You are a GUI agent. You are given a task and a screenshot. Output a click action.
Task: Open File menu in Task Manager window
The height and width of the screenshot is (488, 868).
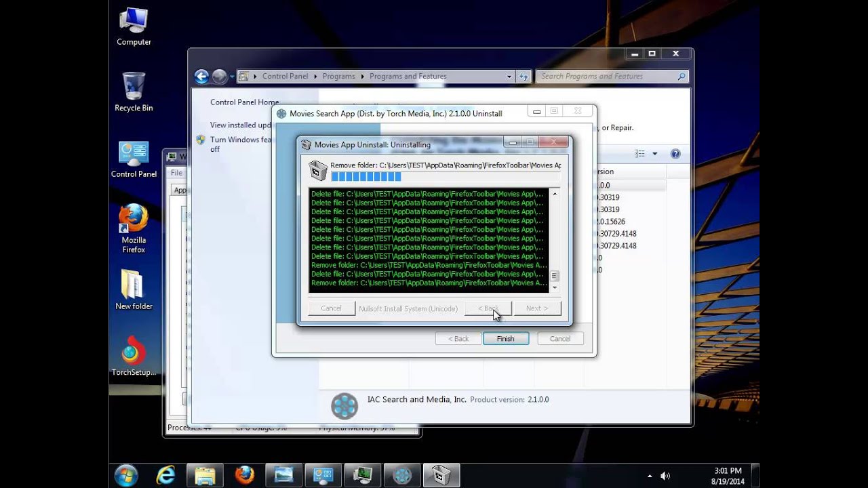point(176,173)
